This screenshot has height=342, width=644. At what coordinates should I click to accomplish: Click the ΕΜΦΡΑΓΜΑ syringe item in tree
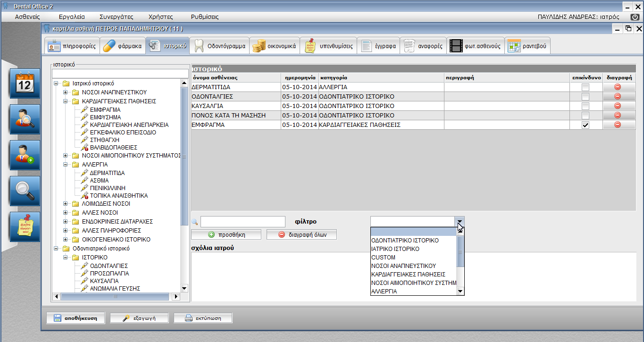coord(100,110)
